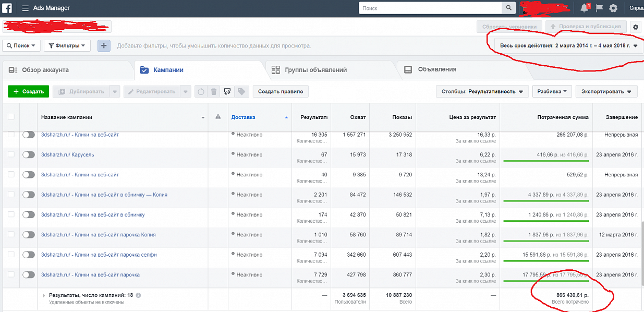Open the top bar settings gear
Screen dimensions: 644x312
point(613,8)
